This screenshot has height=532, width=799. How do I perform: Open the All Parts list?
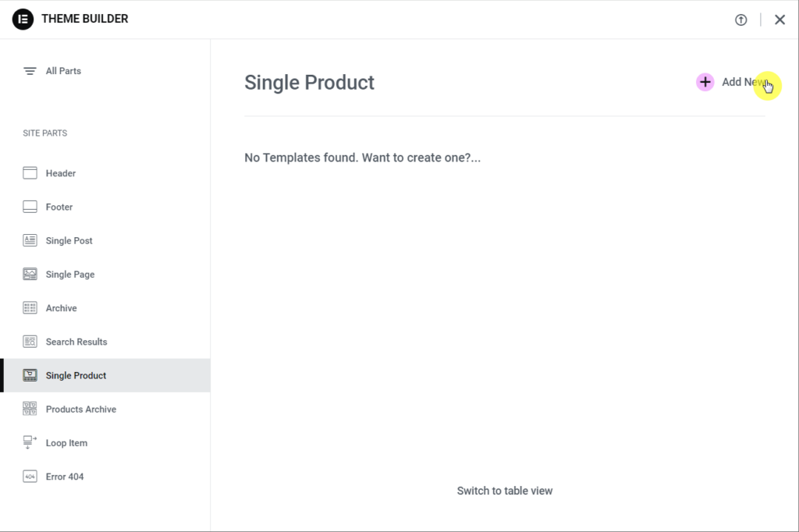[64, 71]
